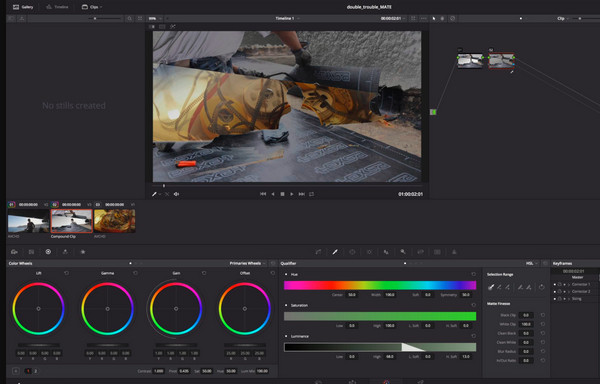Expand Sizing in Keyframes panel
Screen dimensions: 600x384
(x=569, y=299)
